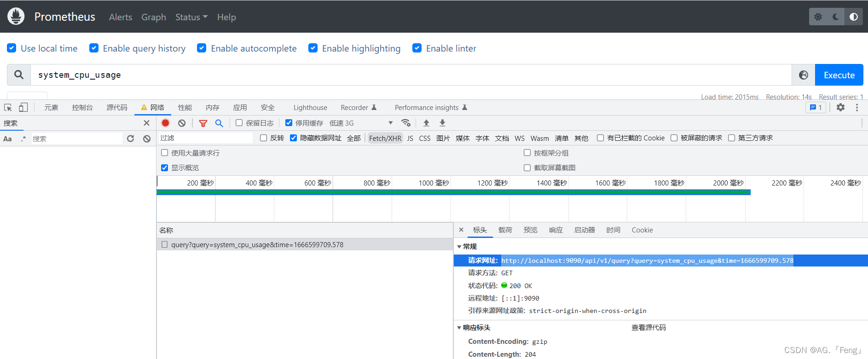Toggle Enable highlighting checkbox

click(x=313, y=48)
